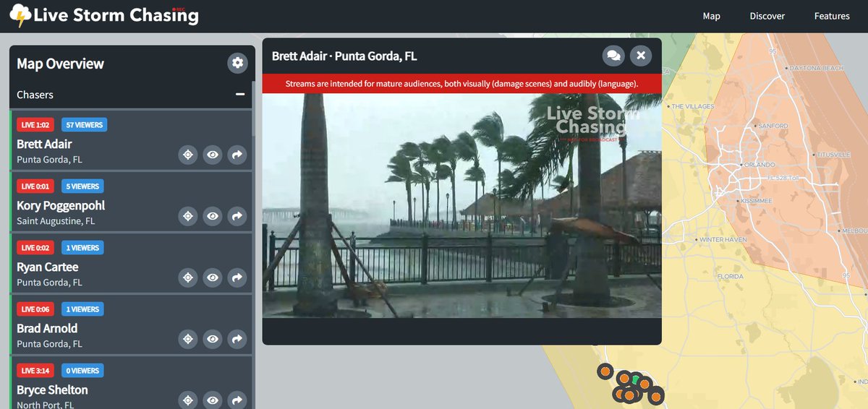Click the Orlando label on the map
The width and height of the screenshot is (868, 409).
click(x=761, y=165)
